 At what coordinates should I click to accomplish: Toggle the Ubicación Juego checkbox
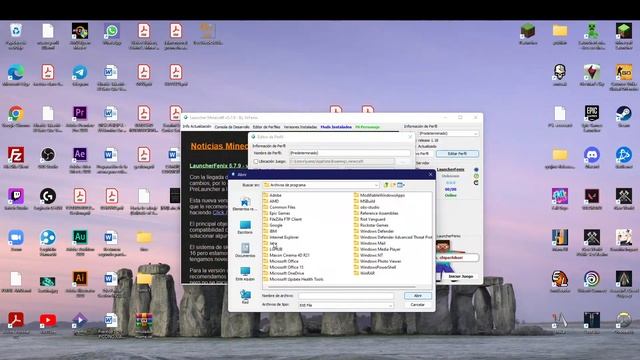tap(256, 162)
